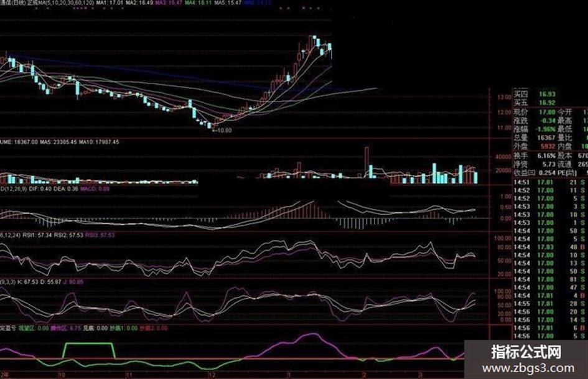Select the purple 操作区 6.75 label
The image size is (588, 379).
(66, 329)
